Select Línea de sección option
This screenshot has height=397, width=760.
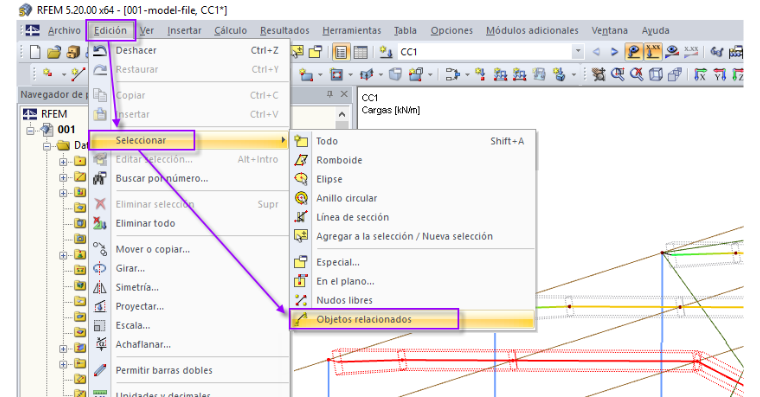click(412, 217)
